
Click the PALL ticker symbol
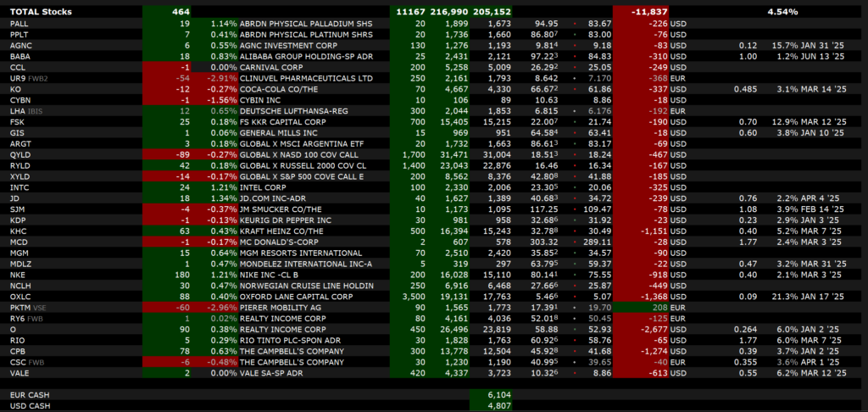point(19,23)
